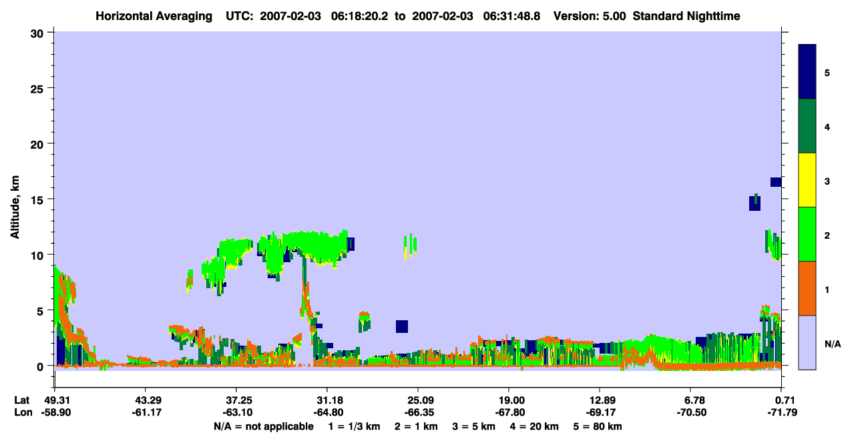Click the dark blue color bar segment 5
The height and width of the screenshot is (445, 868).
[807, 72]
